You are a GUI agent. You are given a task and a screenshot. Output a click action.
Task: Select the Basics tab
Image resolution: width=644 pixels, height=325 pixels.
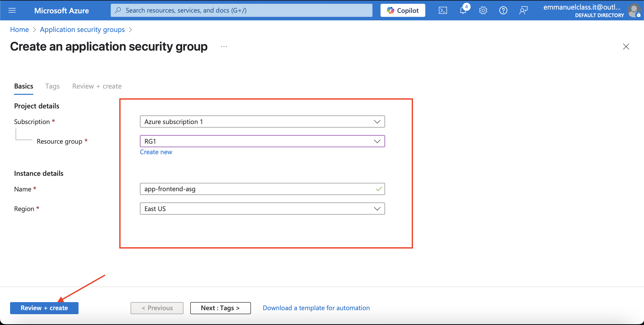[x=24, y=86]
